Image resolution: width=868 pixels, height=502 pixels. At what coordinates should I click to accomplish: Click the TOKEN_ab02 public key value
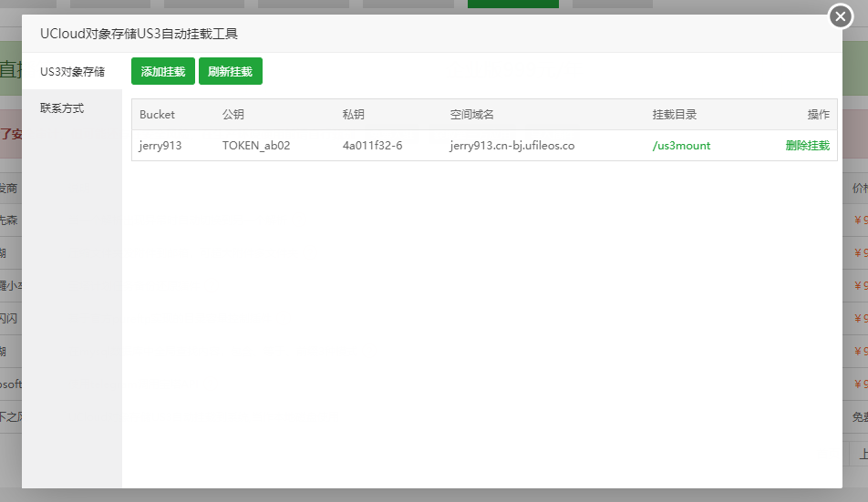click(255, 146)
